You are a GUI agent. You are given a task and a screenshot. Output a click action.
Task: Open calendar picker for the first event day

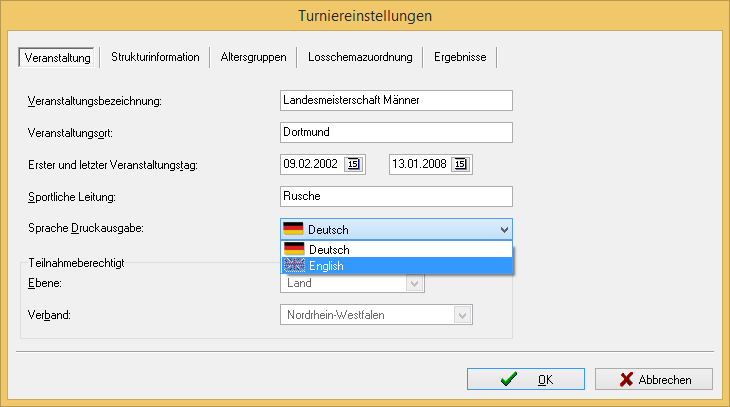coord(354,165)
